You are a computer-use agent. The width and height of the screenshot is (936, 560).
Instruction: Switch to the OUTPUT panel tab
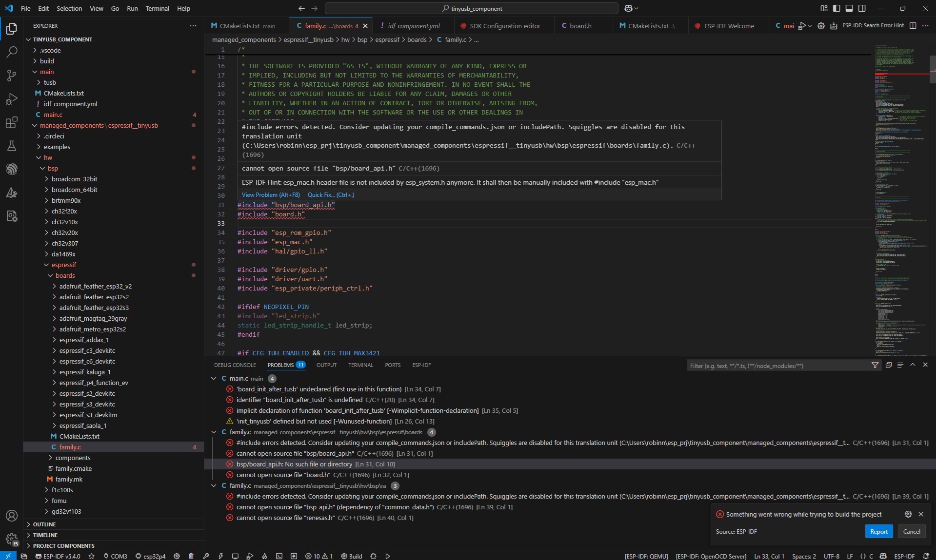(326, 365)
